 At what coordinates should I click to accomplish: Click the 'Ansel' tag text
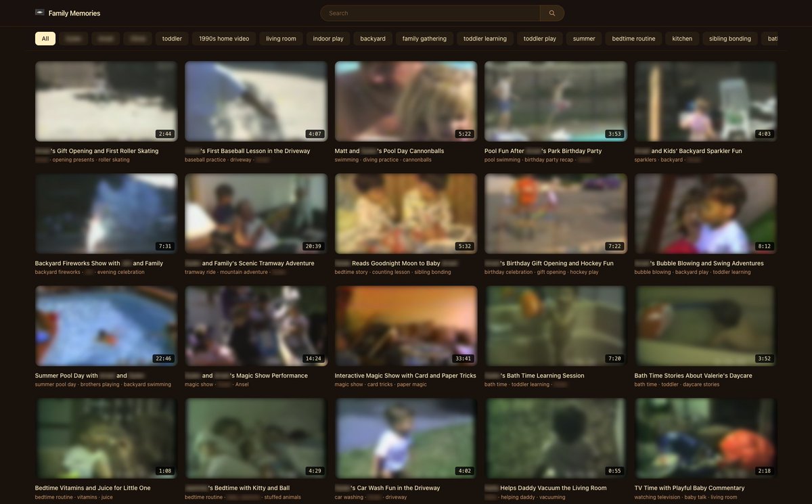click(x=242, y=384)
